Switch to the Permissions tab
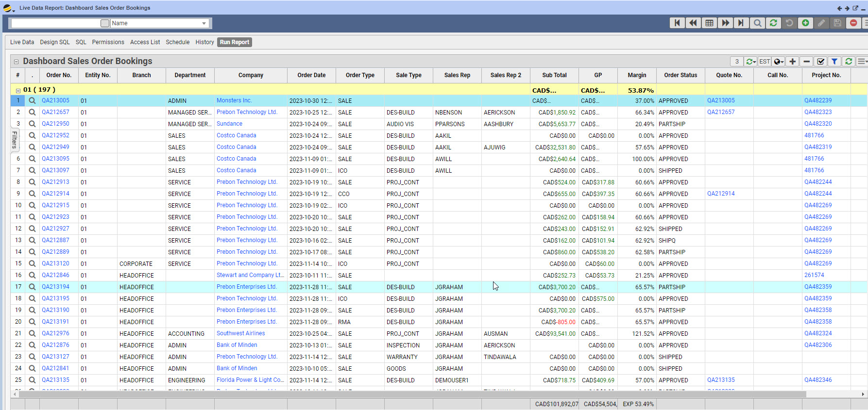868x410 pixels. (108, 42)
